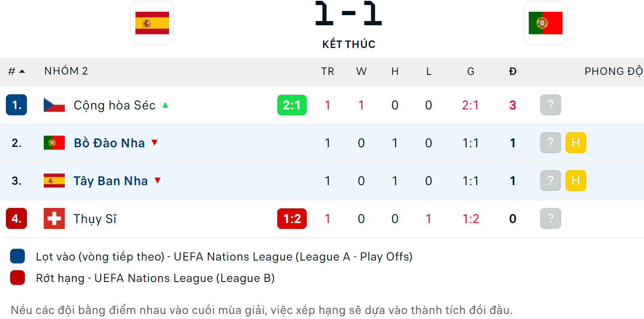The width and height of the screenshot is (644, 319).
Task: Click the TR matches played column header
Action: pos(328,72)
